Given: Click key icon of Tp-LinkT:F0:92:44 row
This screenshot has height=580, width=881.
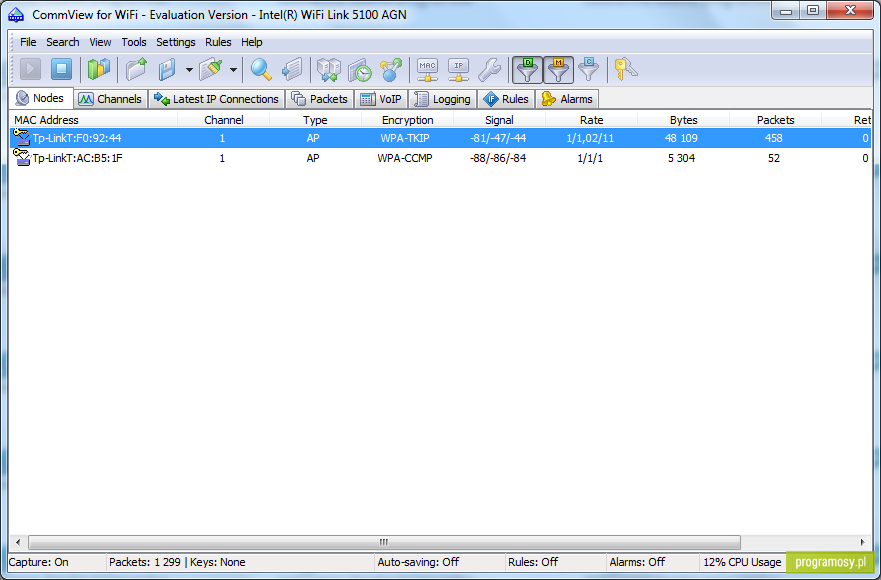Looking at the screenshot, I should click(21, 138).
